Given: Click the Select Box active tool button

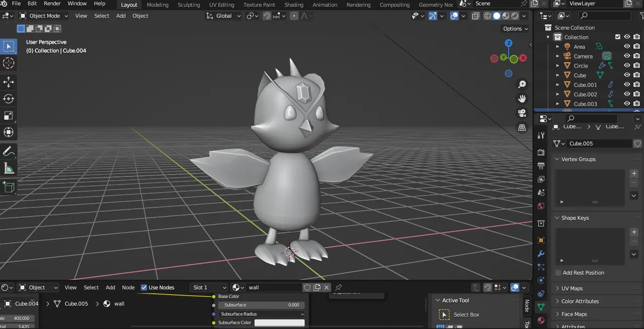Looking at the screenshot, I should click(x=444, y=315).
